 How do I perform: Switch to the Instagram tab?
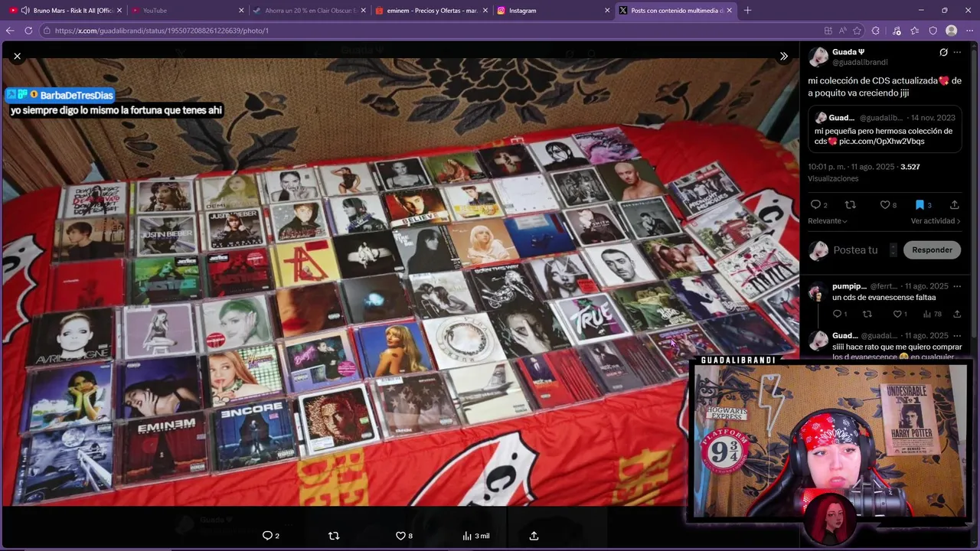click(x=554, y=10)
